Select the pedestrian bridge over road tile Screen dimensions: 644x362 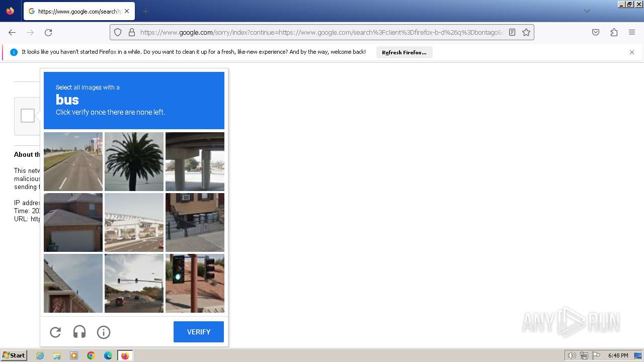pos(134,222)
